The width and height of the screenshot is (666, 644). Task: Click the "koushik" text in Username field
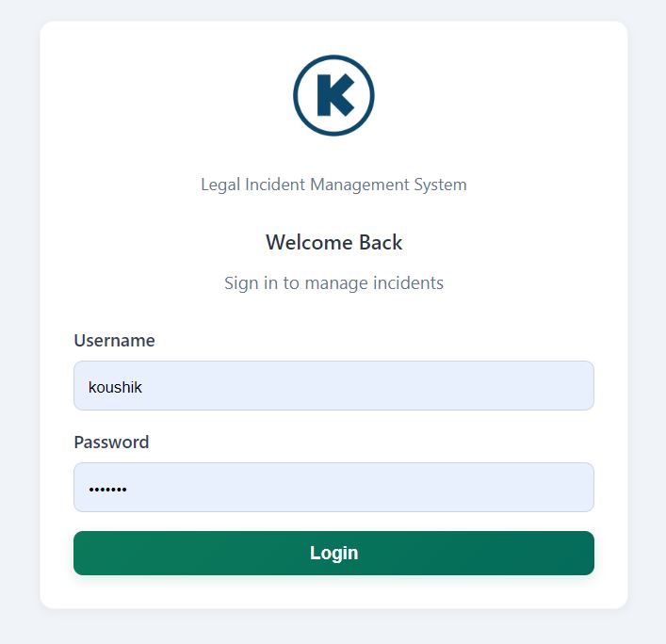click(115, 387)
